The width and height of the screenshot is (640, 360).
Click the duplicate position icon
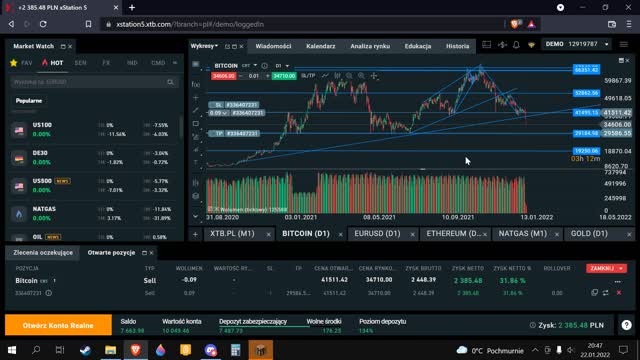[594, 293]
